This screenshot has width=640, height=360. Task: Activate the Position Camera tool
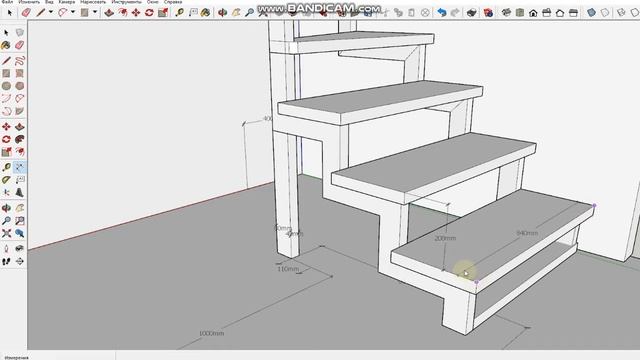click(6, 249)
